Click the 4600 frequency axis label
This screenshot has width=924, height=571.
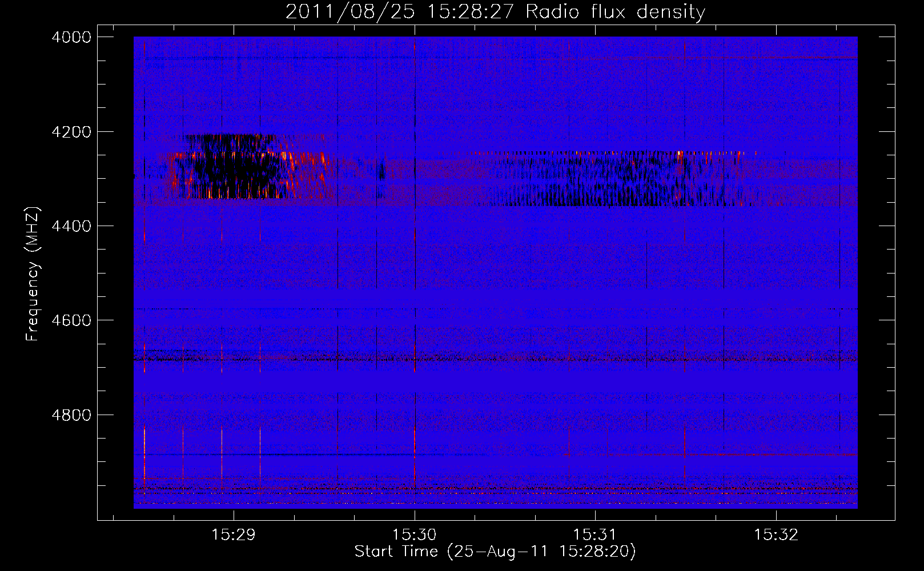coord(71,320)
